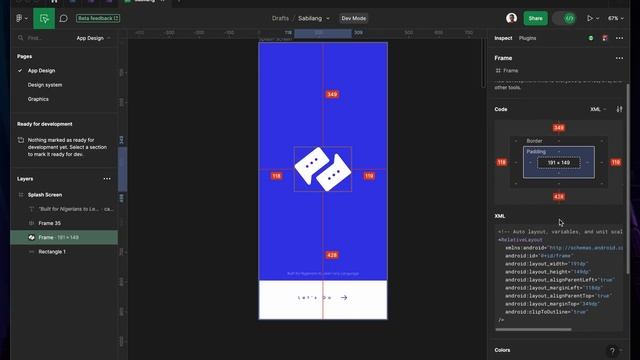Click the horizontal scrollbar under XML code
640x360 pixels.
[x=533, y=329]
